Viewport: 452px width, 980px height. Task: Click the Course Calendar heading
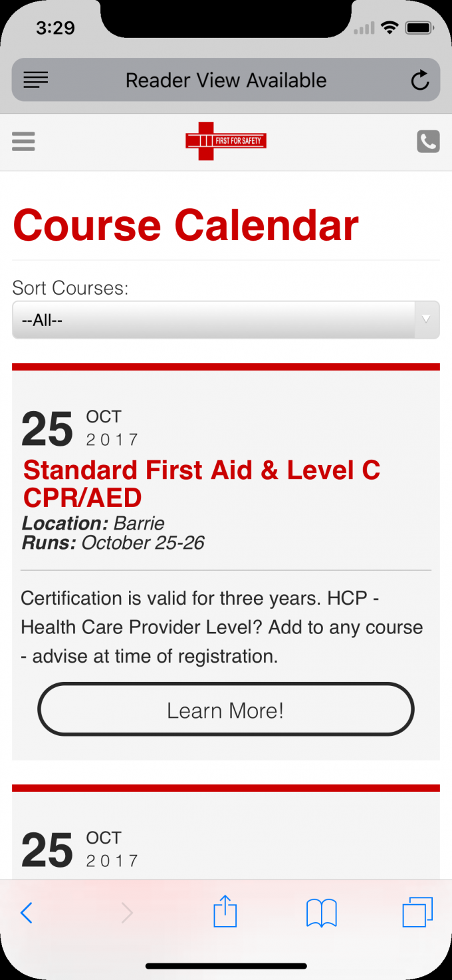click(x=185, y=225)
